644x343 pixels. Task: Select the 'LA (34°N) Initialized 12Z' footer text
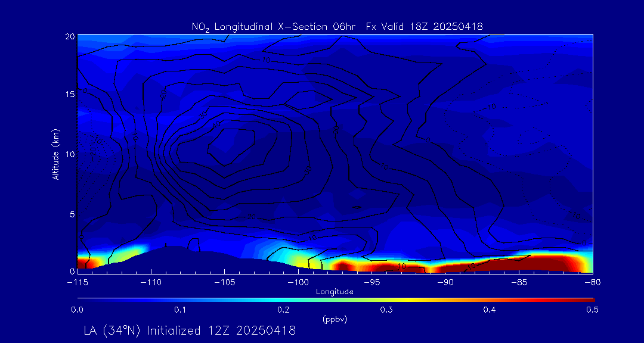coord(190,330)
